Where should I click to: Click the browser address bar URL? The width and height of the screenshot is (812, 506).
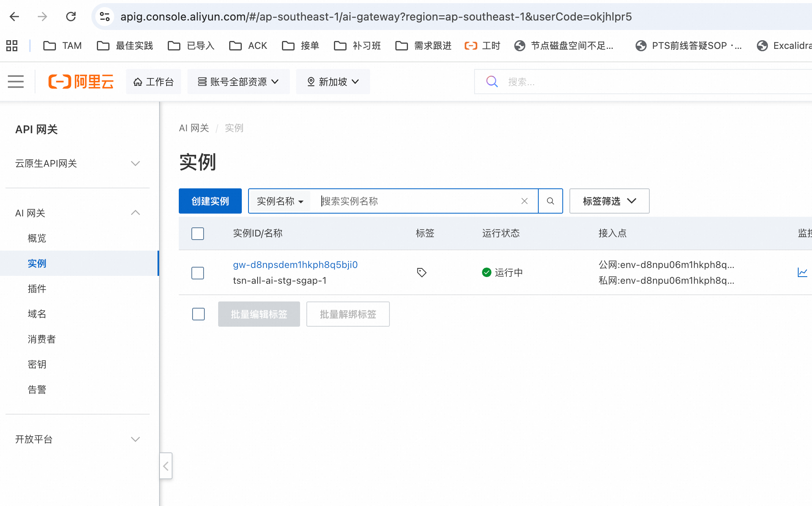pyautogui.click(x=376, y=17)
